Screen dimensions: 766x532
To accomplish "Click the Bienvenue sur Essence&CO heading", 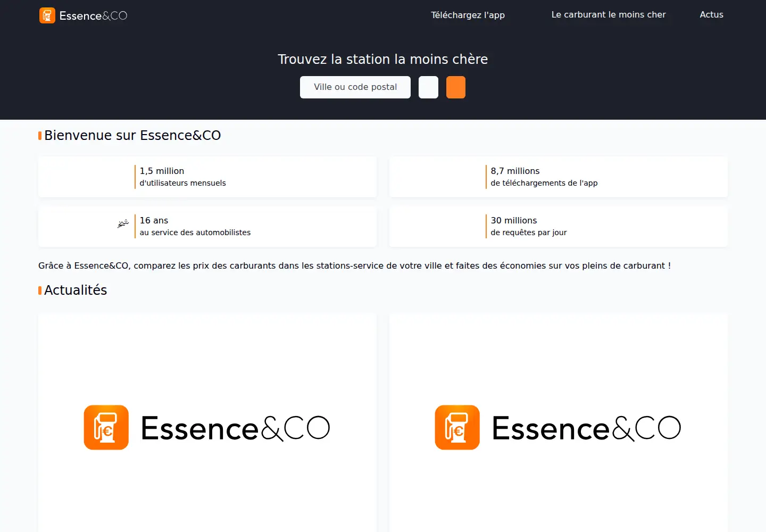I will point(132,136).
